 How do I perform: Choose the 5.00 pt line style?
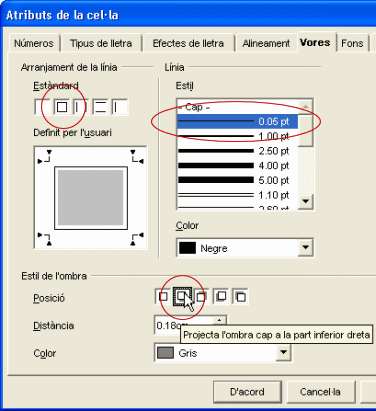[237, 180]
